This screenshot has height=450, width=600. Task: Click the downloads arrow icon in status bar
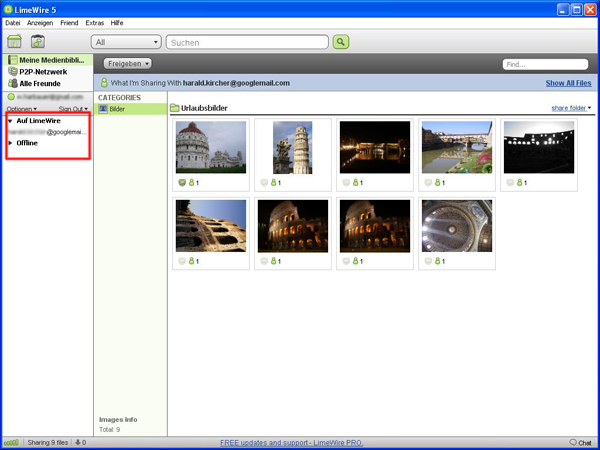[76, 442]
